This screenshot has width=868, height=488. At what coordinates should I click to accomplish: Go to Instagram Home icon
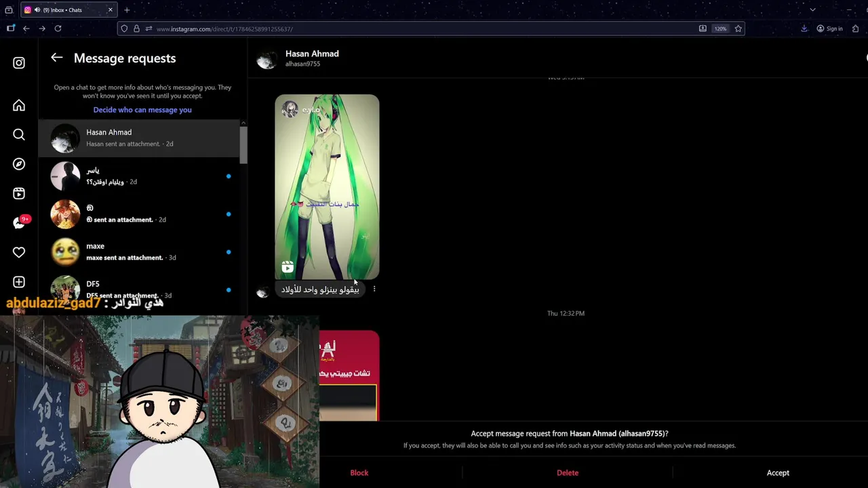point(19,105)
